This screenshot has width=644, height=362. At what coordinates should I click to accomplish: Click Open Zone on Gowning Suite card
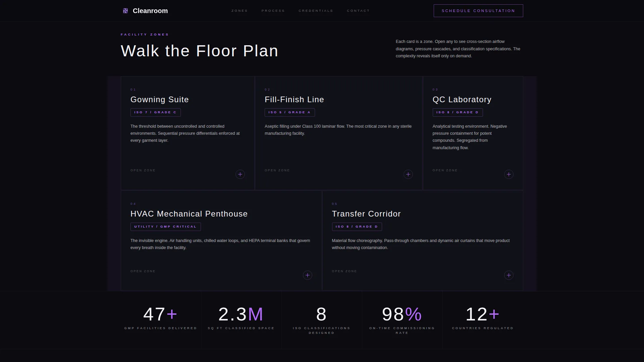click(x=143, y=170)
